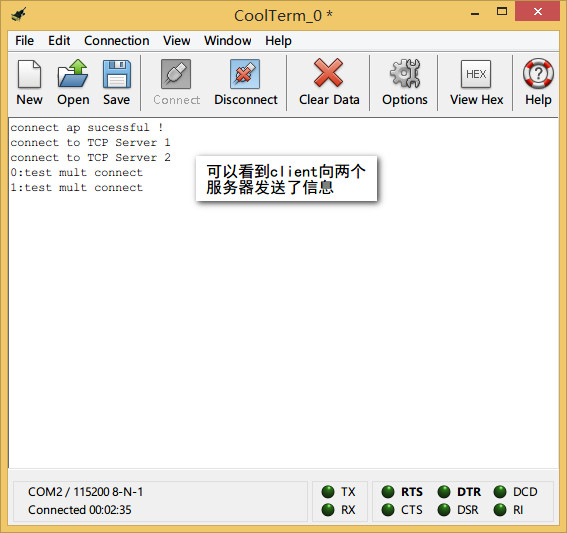This screenshot has width=567, height=533.
Task: Click the CoolTerm app icon in the title bar
Action: click(18, 14)
